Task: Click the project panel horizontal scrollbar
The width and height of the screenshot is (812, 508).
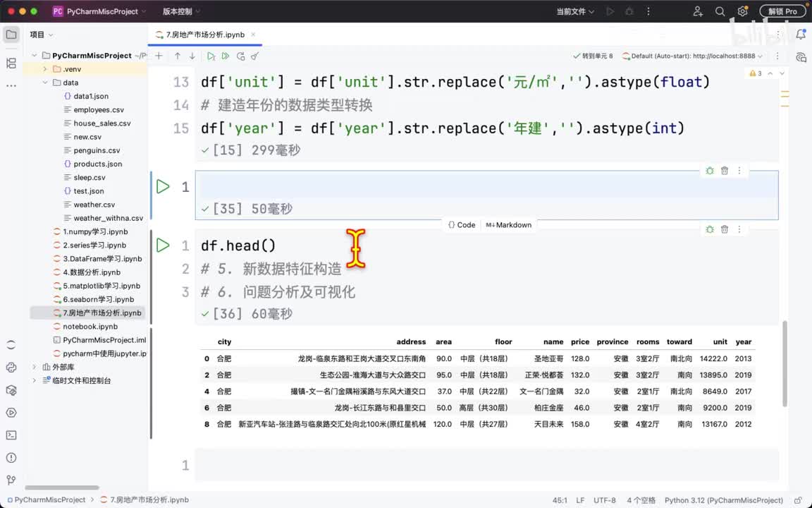Action: tap(61, 488)
